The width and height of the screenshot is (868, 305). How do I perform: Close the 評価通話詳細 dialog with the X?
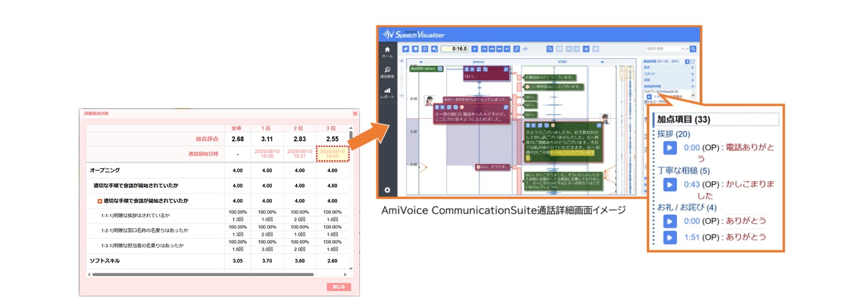[355, 114]
